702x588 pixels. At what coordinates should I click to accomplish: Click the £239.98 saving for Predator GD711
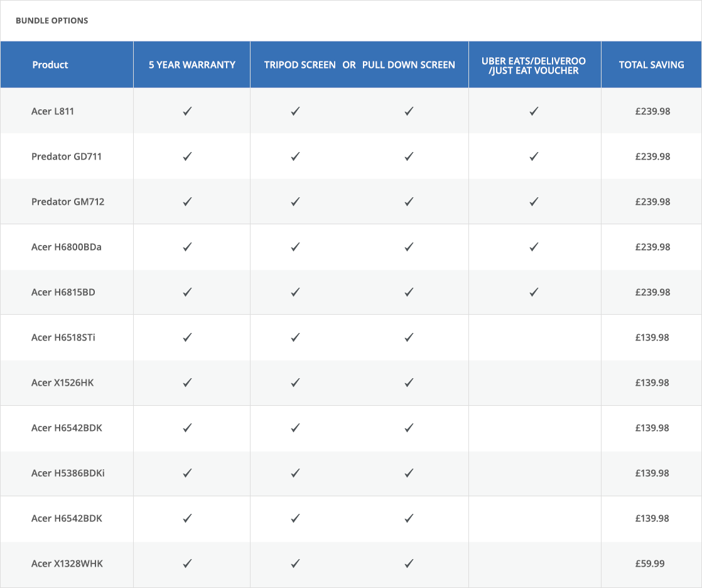653,156
